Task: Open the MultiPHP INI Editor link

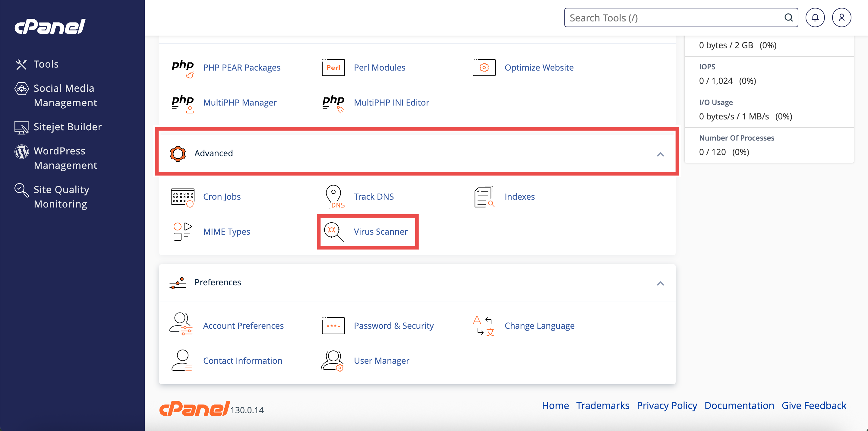Action: [x=391, y=103]
